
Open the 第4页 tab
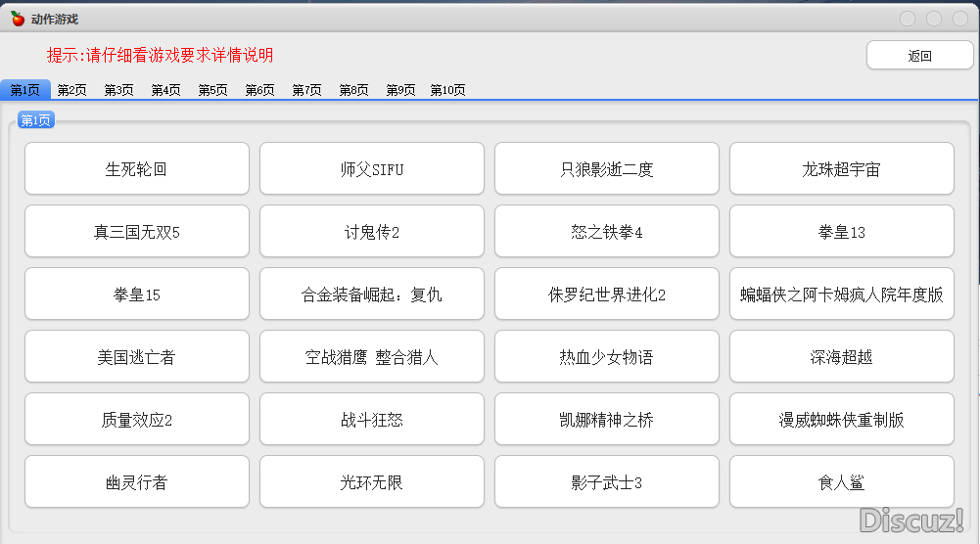click(x=165, y=90)
